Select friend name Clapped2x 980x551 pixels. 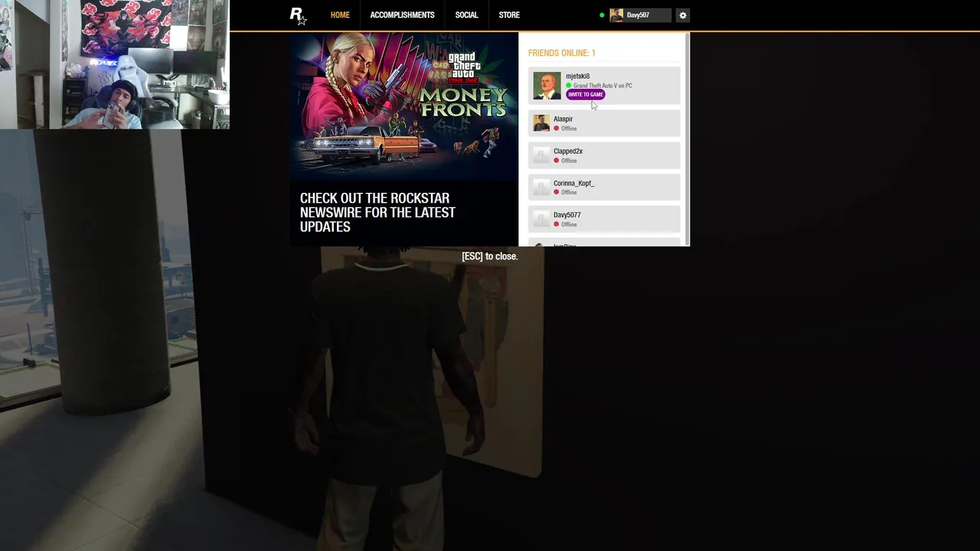tap(568, 152)
